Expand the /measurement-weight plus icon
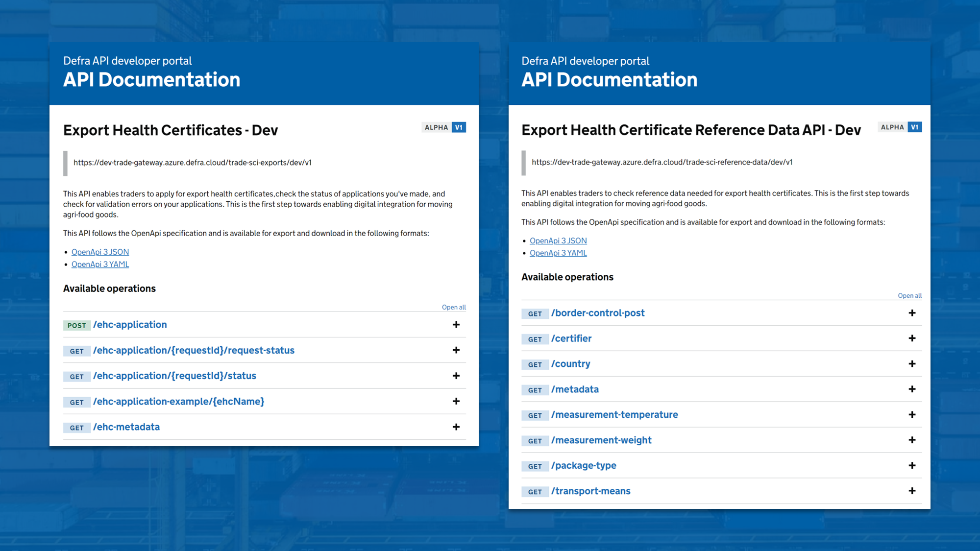 (912, 440)
